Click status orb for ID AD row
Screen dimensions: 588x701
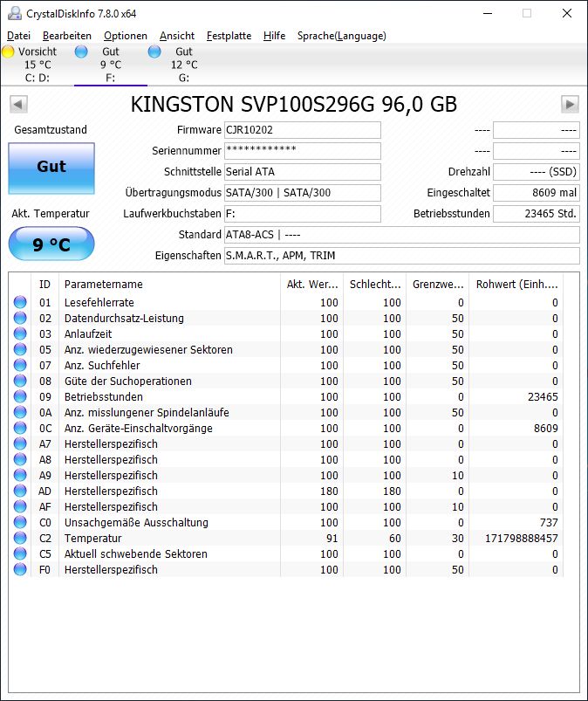[20, 491]
